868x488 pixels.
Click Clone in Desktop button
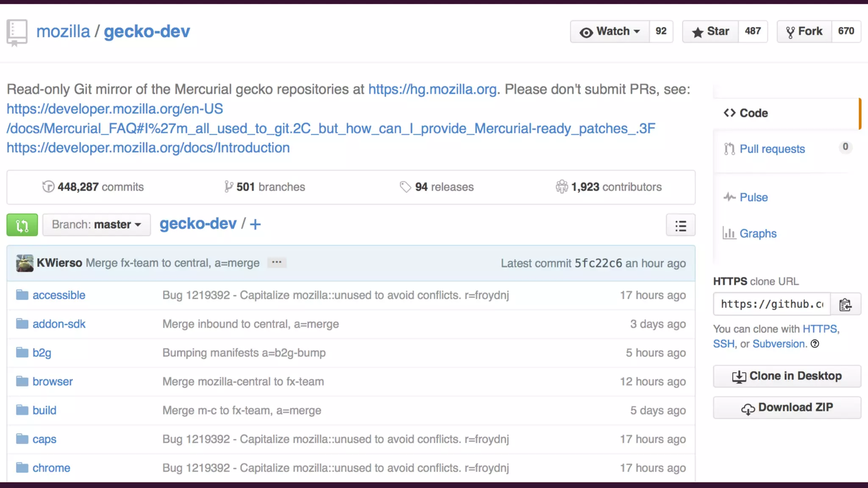point(787,376)
